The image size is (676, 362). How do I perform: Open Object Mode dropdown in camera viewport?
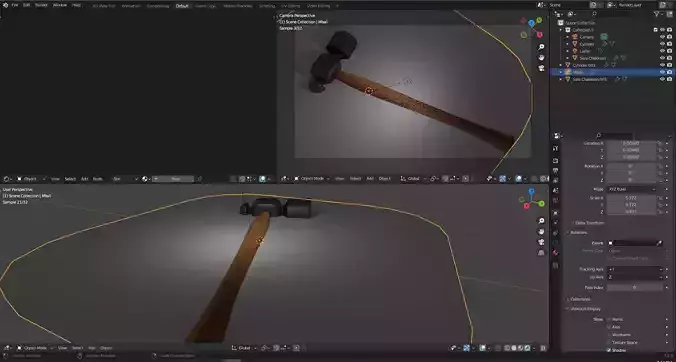coord(312,178)
